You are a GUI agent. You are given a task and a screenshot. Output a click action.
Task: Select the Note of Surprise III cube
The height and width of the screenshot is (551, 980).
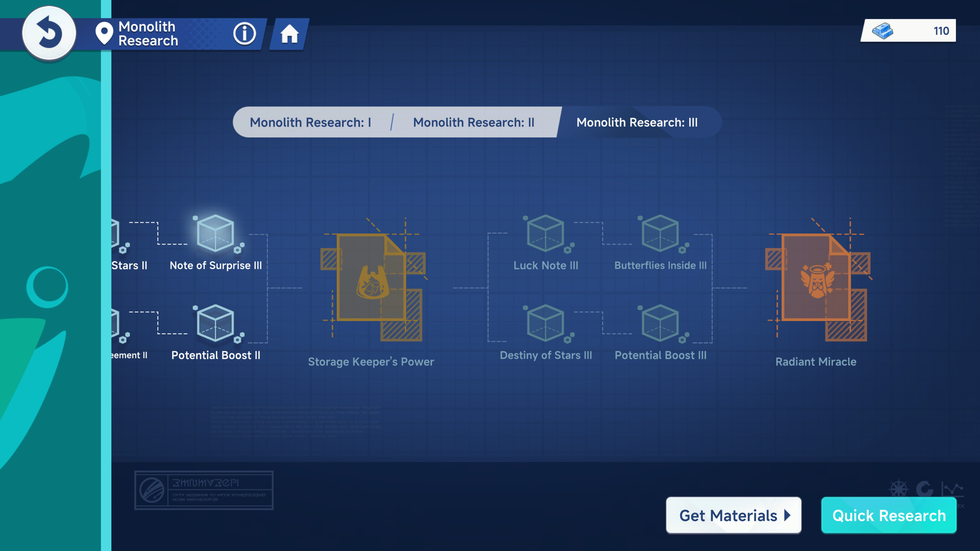216,233
